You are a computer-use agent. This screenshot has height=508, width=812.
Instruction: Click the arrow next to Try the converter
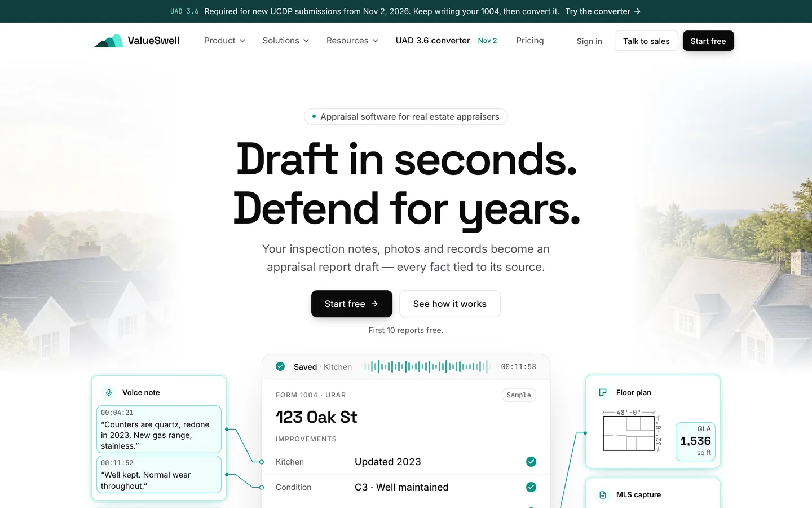click(637, 11)
